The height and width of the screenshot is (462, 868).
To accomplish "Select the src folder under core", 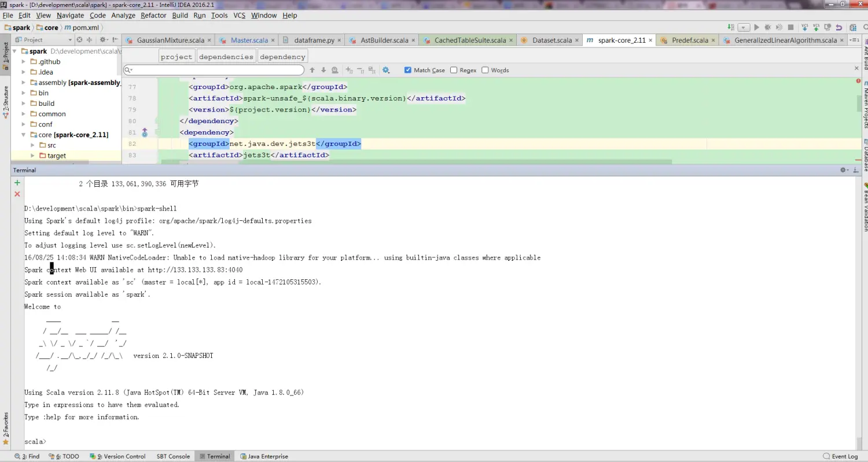I will point(52,145).
